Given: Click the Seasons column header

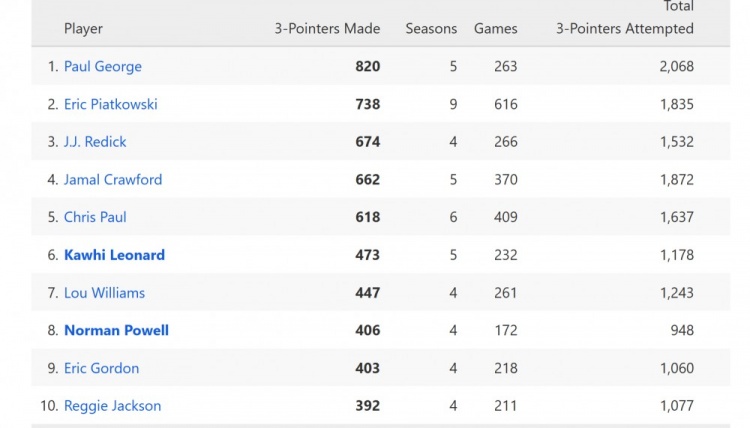Looking at the screenshot, I should 431,29.
